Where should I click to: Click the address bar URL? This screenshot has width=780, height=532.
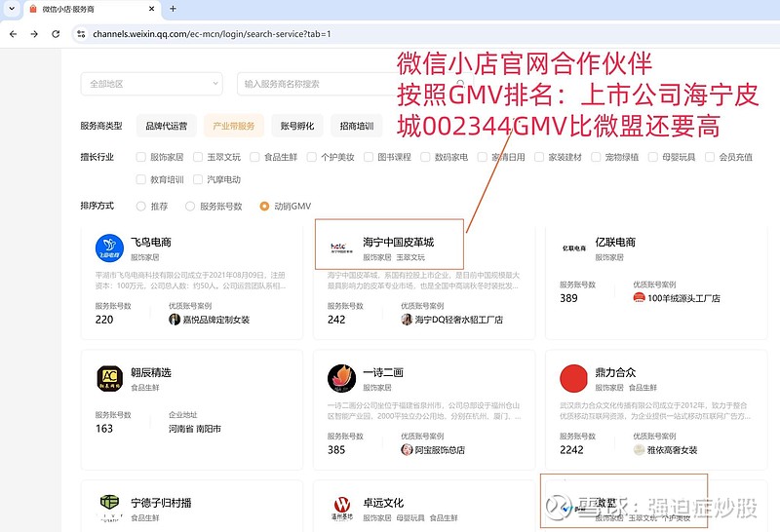[x=212, y=34]
